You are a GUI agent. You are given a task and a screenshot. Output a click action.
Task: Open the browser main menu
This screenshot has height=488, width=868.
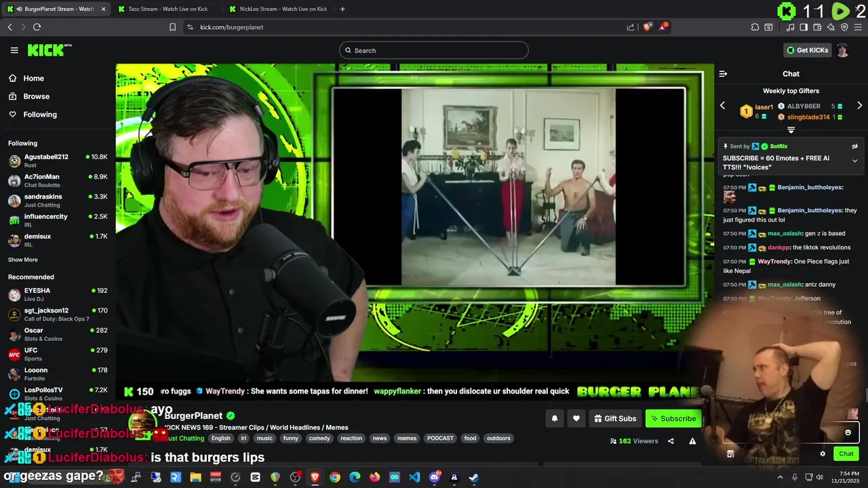(859, 27)
